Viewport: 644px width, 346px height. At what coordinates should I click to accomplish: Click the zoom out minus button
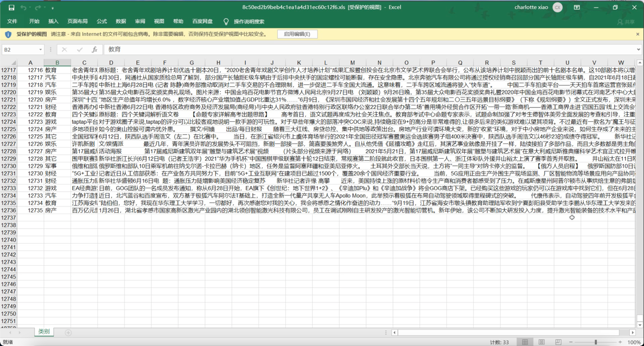click(x=570, y=342)
